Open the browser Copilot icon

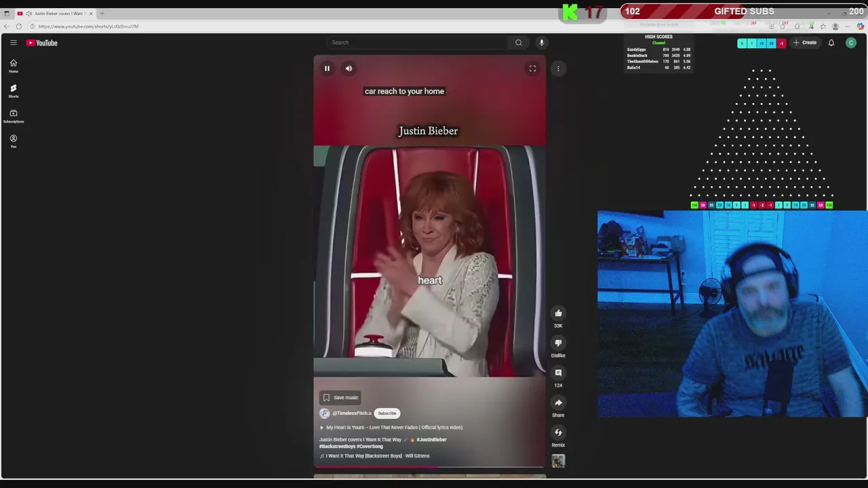(x=861, y=26)
